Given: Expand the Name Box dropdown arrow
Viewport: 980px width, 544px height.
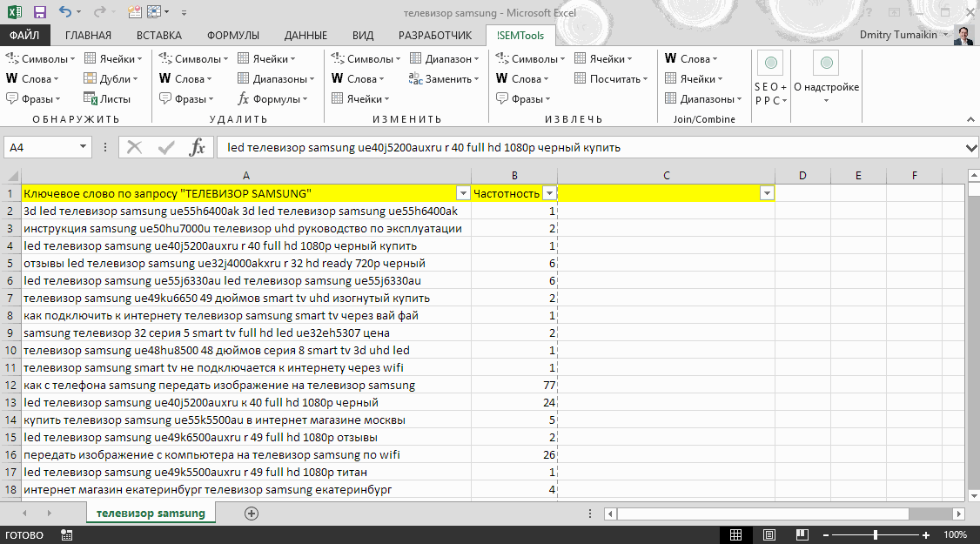Looking at the screenshot, I should click(83, 147).
